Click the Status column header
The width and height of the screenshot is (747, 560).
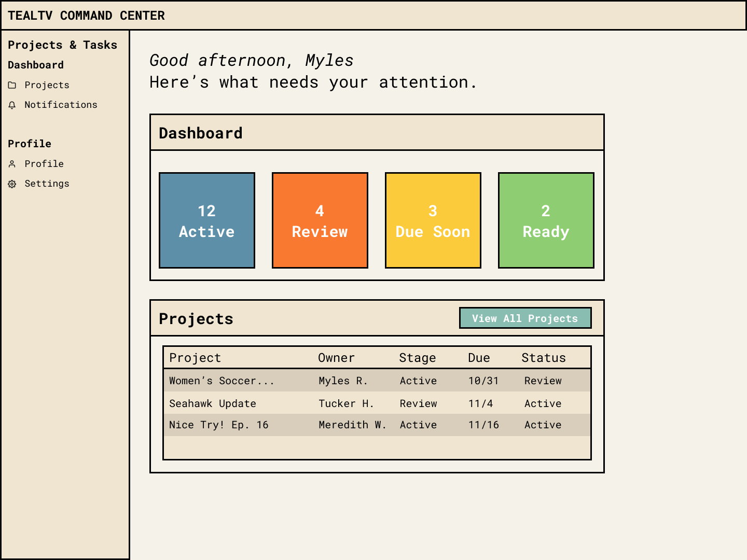point(544,358)
